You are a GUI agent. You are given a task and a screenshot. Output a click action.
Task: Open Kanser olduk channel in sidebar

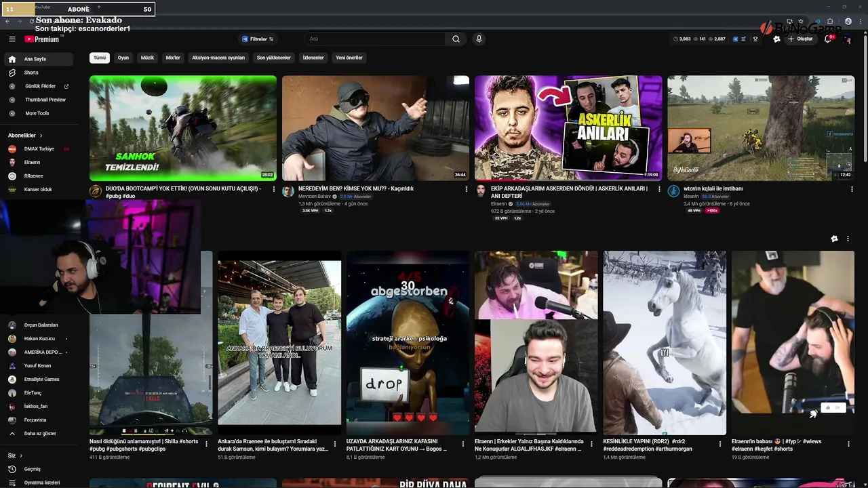[x=38, y=189]
